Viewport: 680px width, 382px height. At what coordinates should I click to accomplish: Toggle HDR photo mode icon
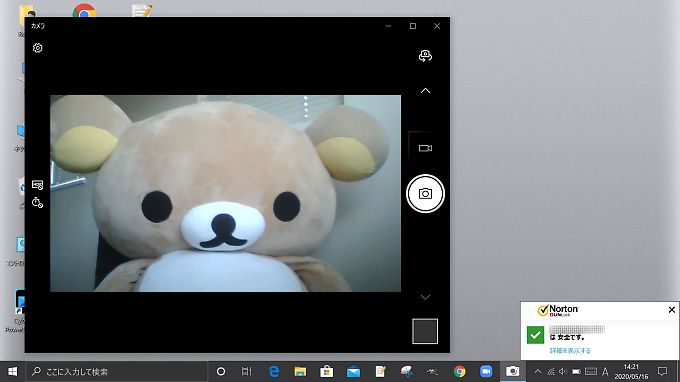[x=37, y=185]
